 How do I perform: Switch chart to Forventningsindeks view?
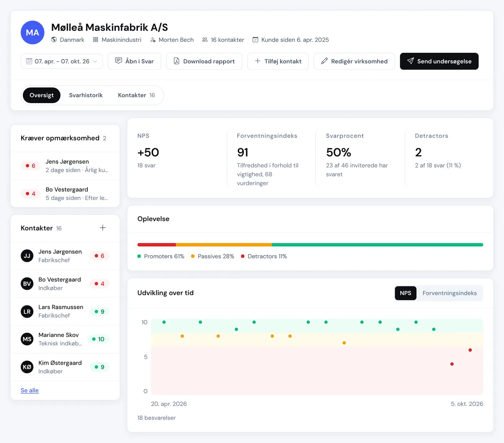click(x=450, y=293)
